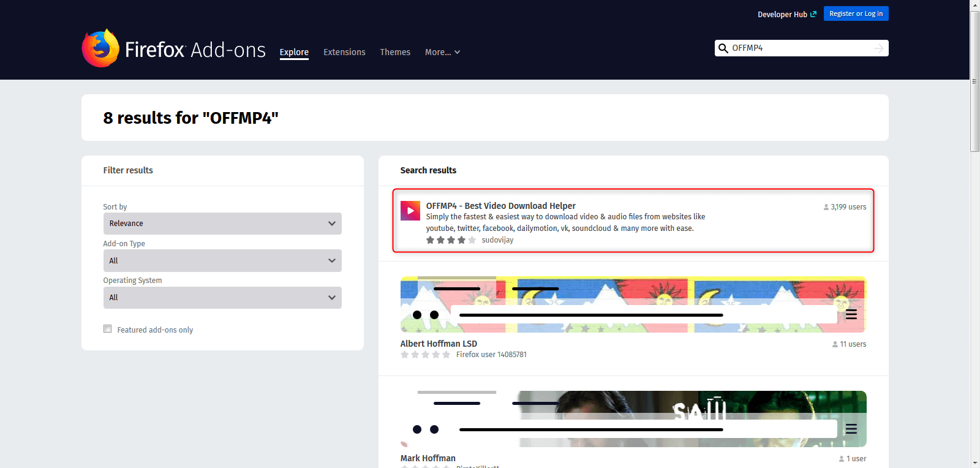Enable Featured add-ons only checkbox
Screen dimensions: 980x468
(108, 329)
